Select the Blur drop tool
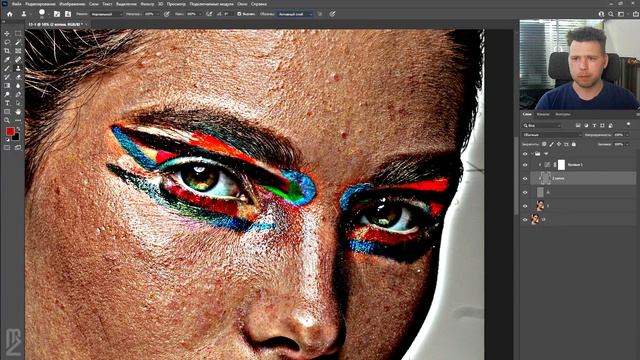Screen dimensions: 640x360 pos(18,86)
